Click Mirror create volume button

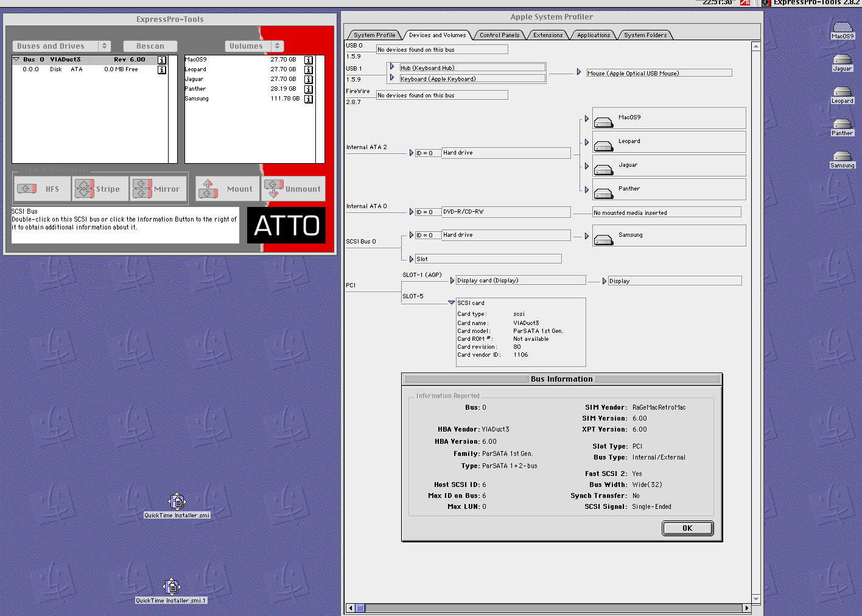[x=158, y=189]
